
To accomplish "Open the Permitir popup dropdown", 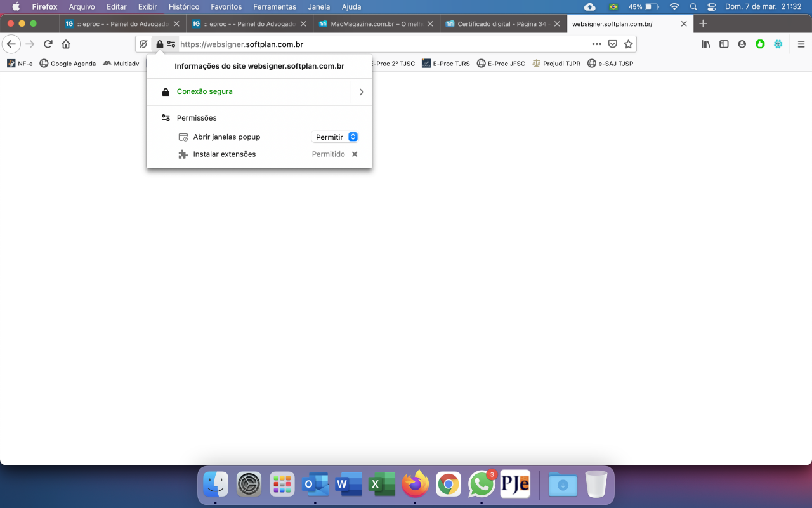I will [335, 137].
